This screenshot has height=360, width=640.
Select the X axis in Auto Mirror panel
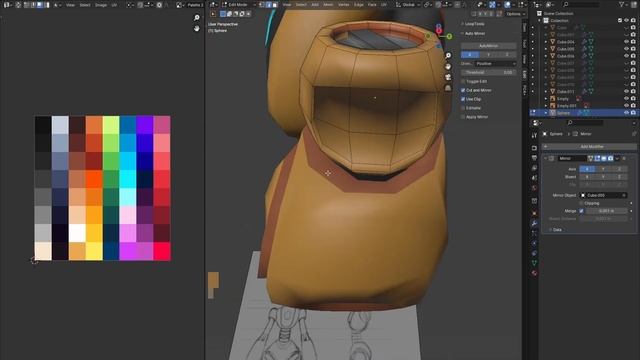pos(470,55)
